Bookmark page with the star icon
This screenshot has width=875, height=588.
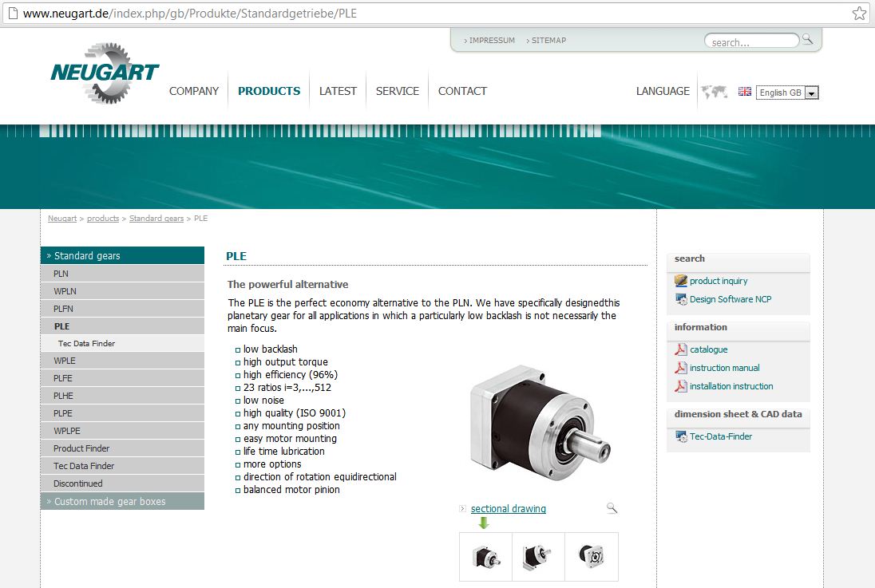859,14
